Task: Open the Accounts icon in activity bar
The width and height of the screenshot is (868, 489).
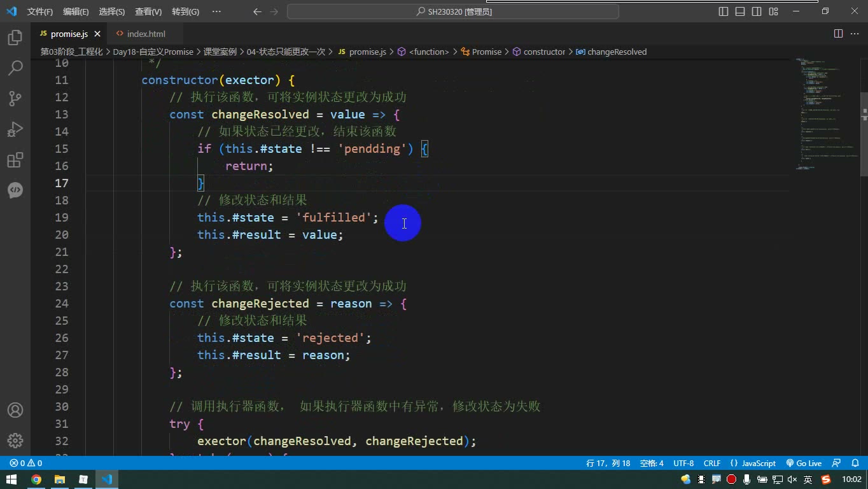Action: coord(15,410)
